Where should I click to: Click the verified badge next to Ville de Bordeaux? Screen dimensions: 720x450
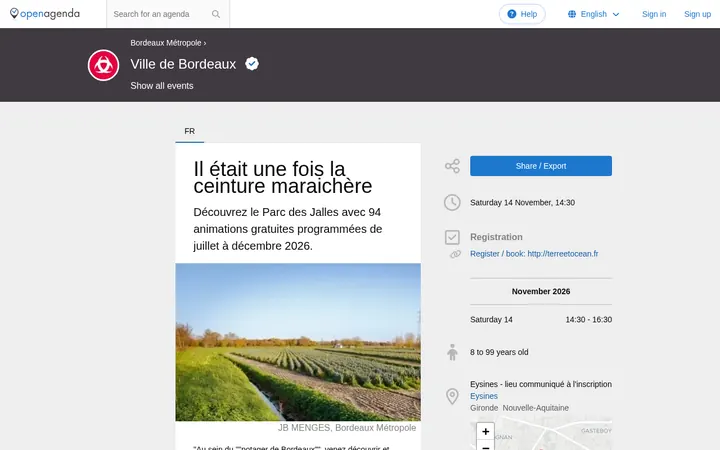click(x=252, y=64)
